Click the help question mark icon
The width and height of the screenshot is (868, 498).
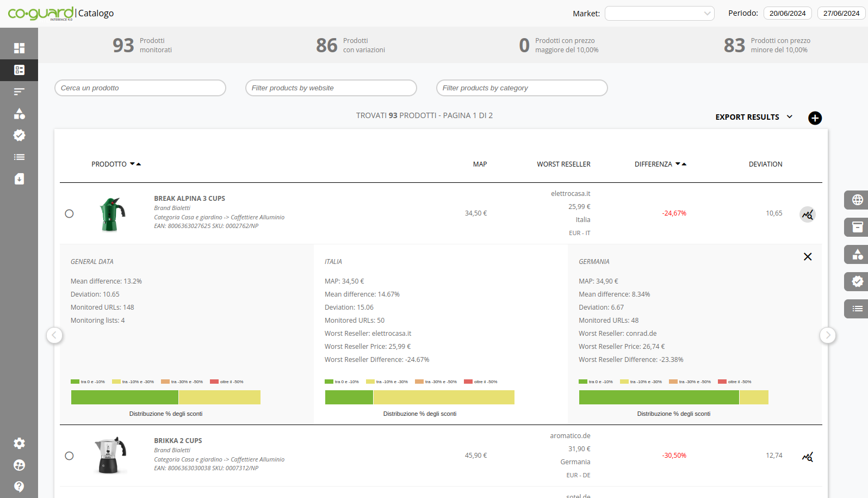pyautogui.click(x=19, y=487)
